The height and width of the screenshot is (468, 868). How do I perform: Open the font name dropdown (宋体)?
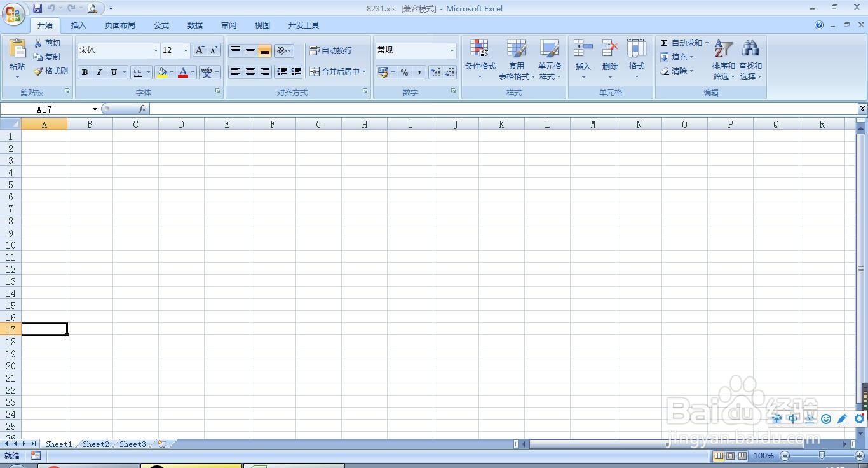coord(156,50)
